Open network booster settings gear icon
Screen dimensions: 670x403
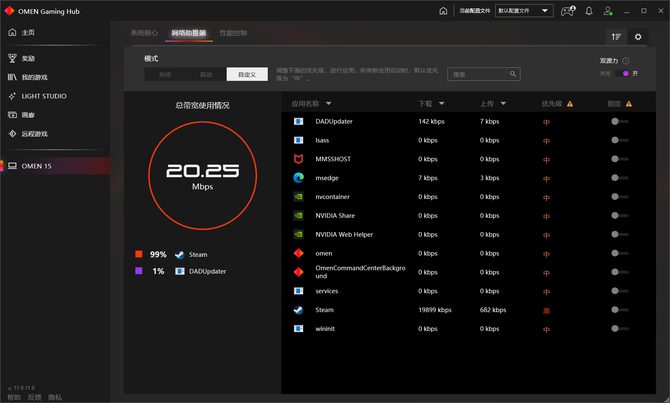638,37
